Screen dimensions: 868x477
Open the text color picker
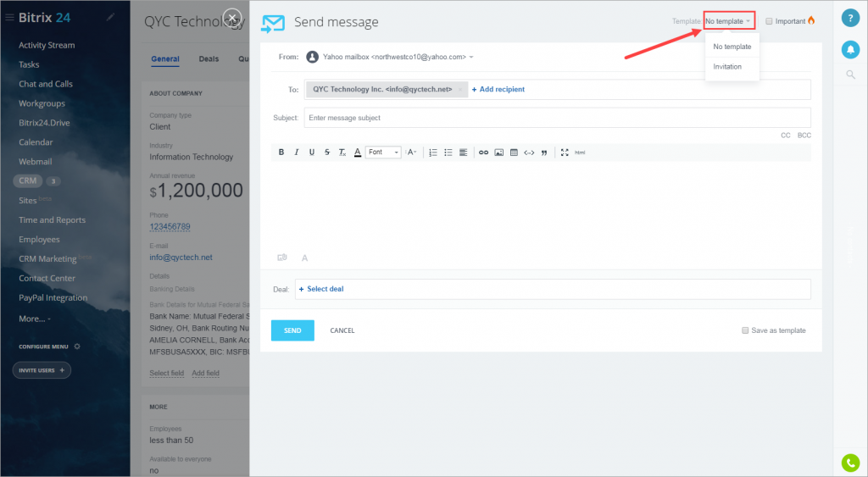pyautogui.click(x=358, y=153)
